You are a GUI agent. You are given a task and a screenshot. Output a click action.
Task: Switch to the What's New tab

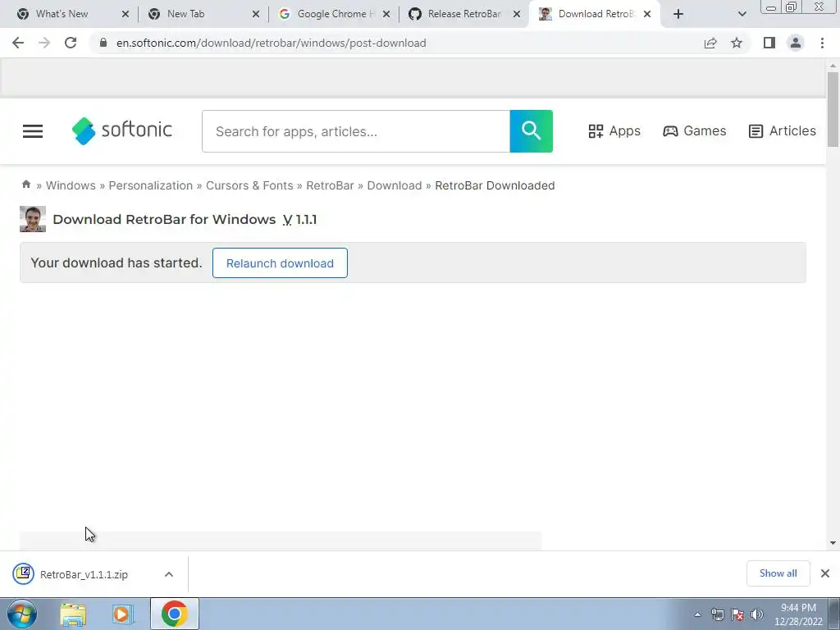coord(62,14)
